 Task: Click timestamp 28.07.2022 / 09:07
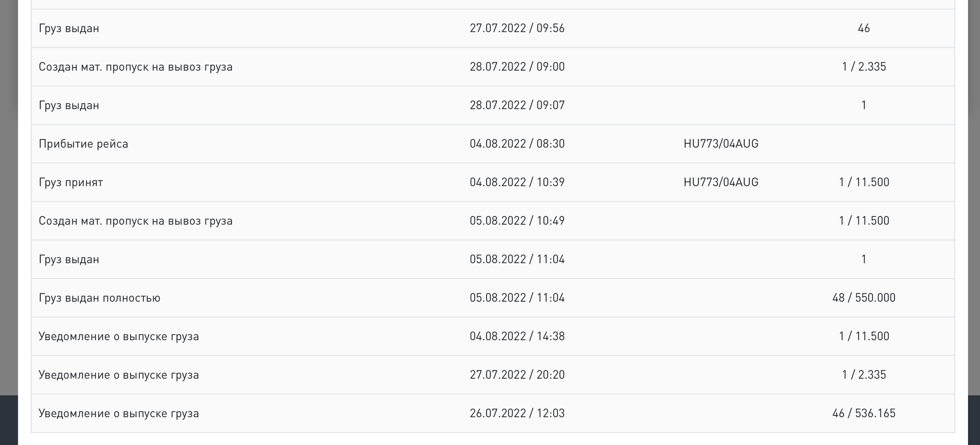tap(517, 105)
